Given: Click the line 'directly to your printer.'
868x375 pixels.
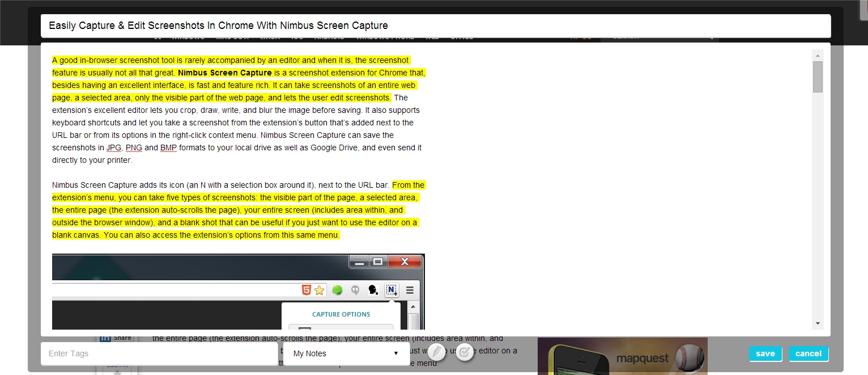Looking at the screenshot, I should click(x=92, y=160).
